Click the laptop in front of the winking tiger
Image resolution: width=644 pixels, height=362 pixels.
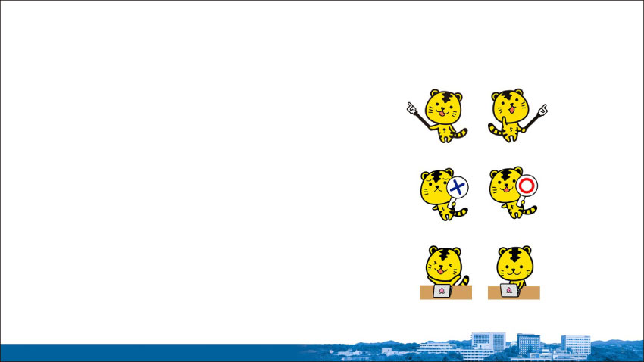pyautogui.click(x=441, y=291)
